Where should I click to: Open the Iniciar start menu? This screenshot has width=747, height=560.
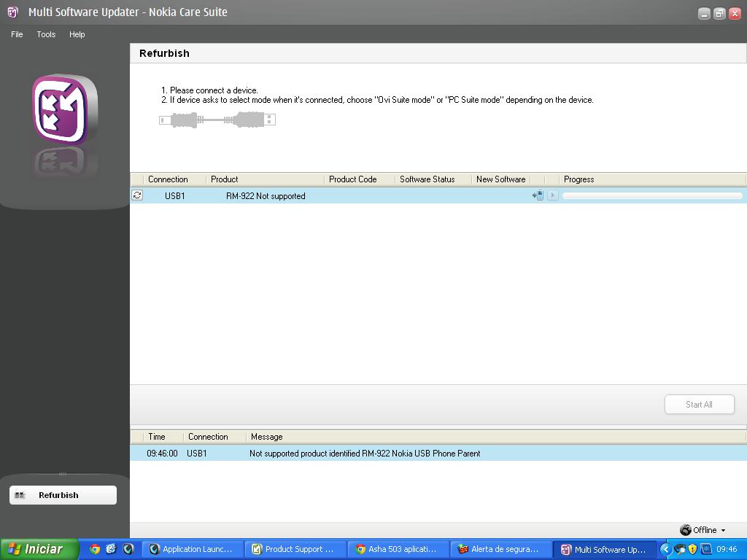click(39, 549)
